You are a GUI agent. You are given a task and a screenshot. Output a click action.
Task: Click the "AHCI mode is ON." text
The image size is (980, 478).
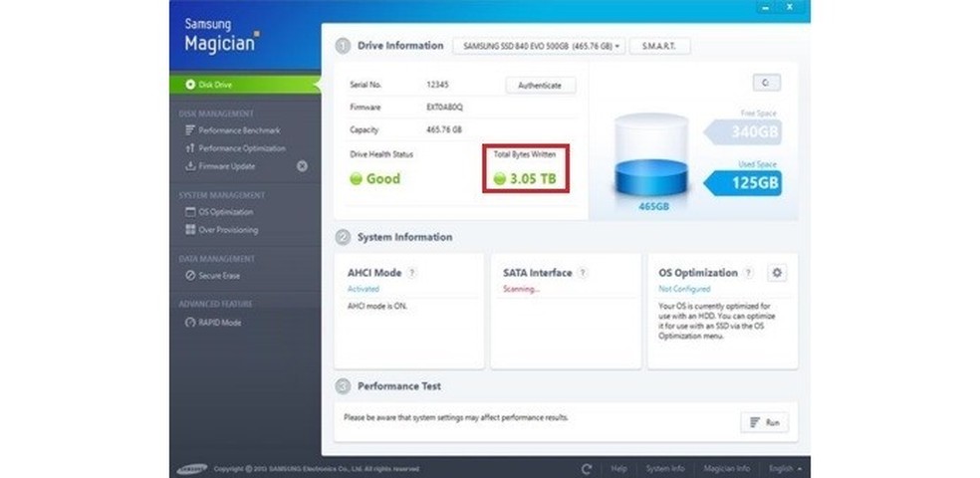tap(376, 307)
